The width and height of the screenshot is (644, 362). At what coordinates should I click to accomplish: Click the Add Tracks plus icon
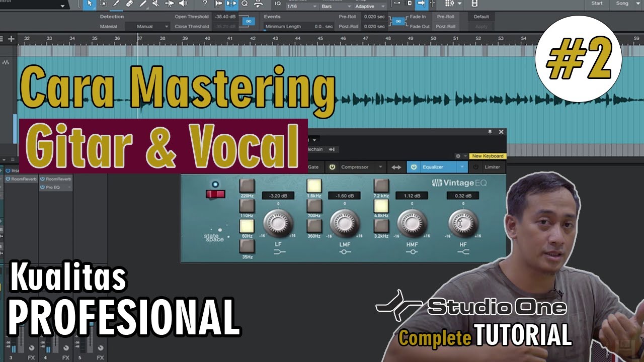click(11, 38)
